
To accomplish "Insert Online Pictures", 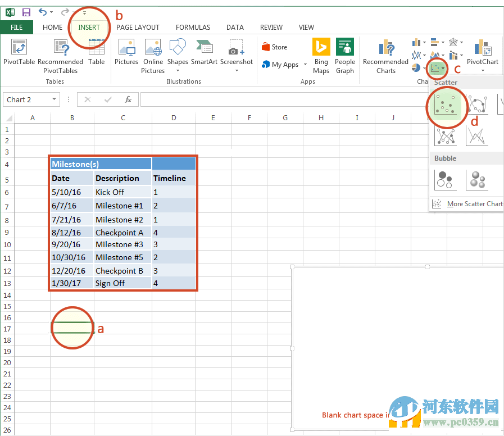I will point(152,54).
